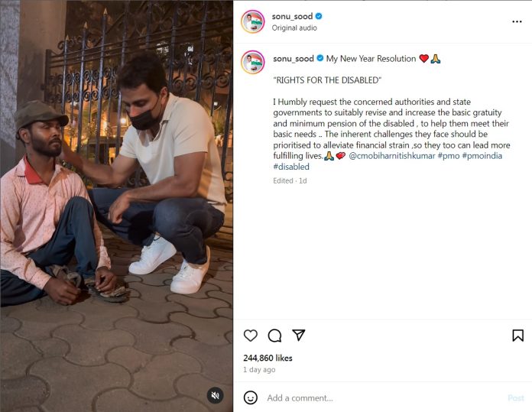Share the post via paper plane icon

click(x=299, y=335)
